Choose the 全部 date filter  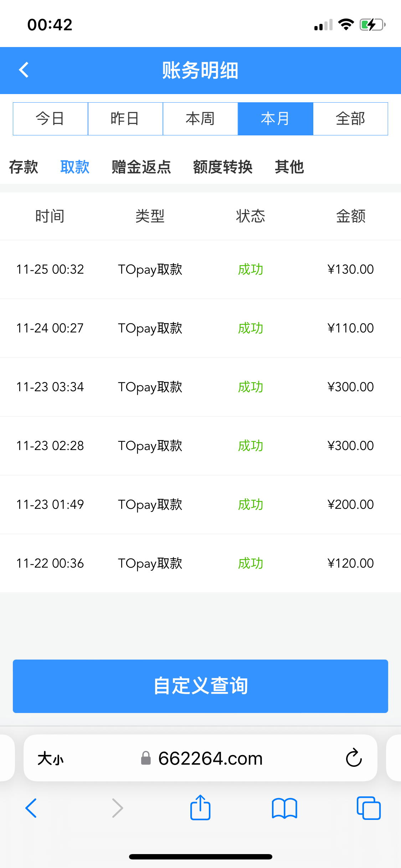point(350,119)
